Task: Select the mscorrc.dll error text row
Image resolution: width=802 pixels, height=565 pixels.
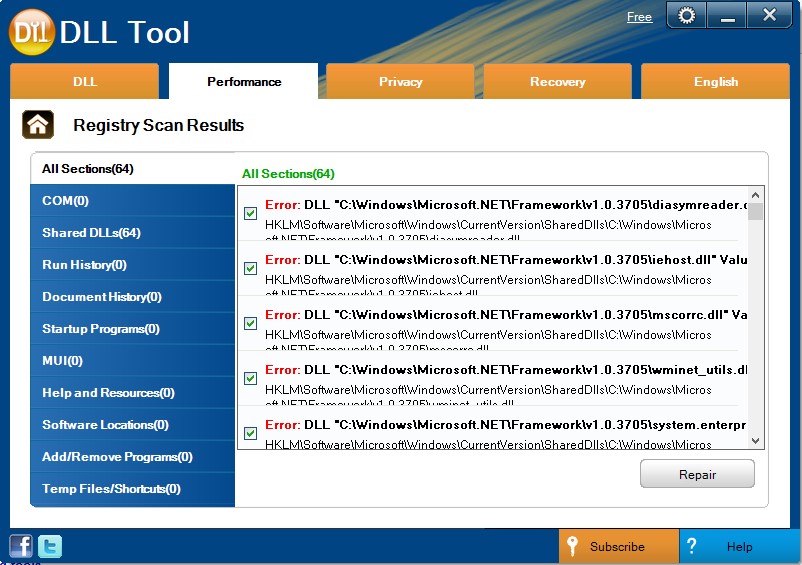Action: [x=505, y=315]
